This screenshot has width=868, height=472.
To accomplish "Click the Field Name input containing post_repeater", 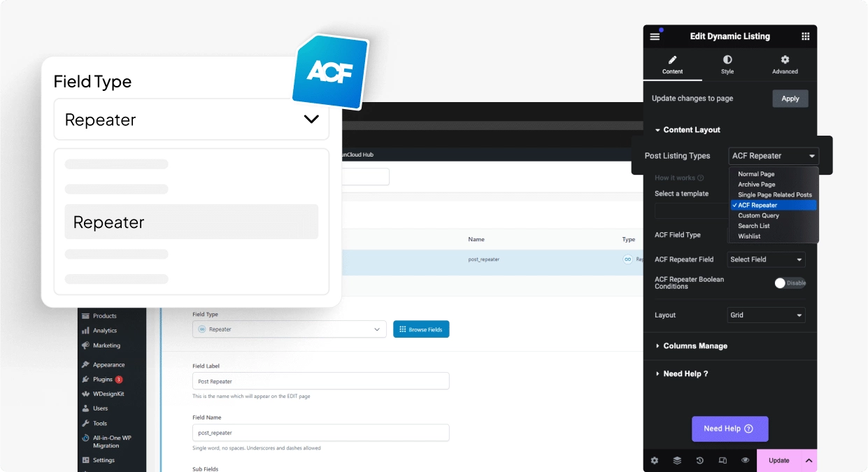I will [x=320, y=432].
